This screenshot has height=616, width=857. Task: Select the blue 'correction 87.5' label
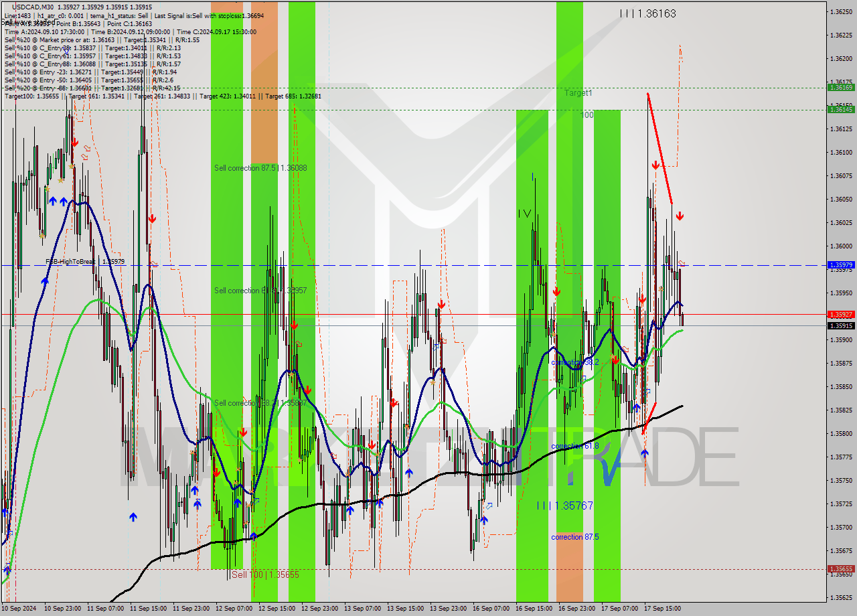[x=574, y=537]
